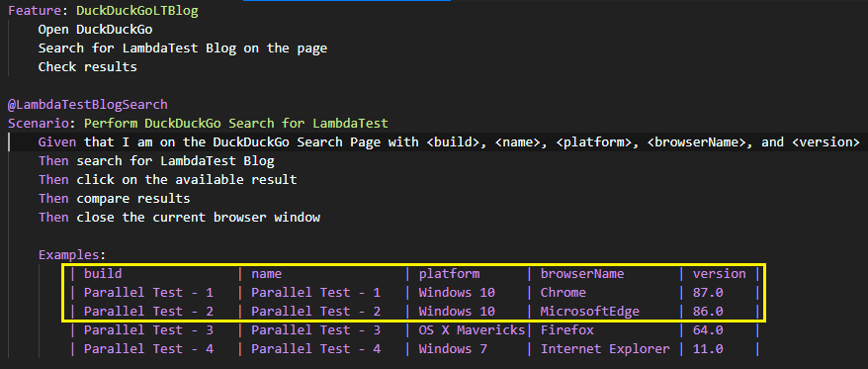
Task: Click the 'MicrosoftEdge' browser cell
Action: click(x=589, y=312)
